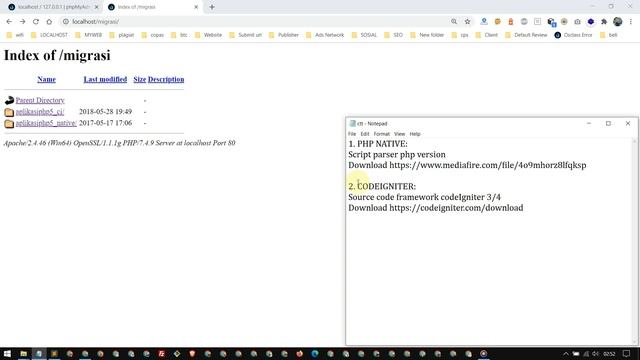
Task: Maximize the Notepad window
Action: [608, 123]
